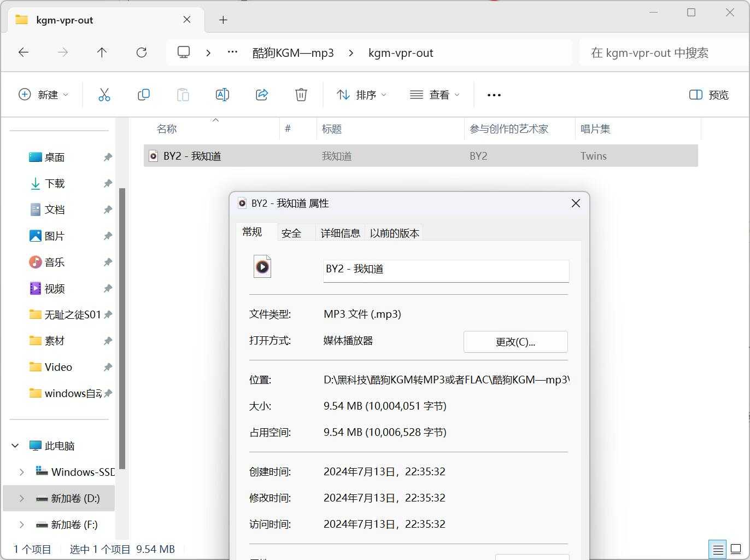The image size is (750, 560).
Task: Switch to the 常规 tab
Action: click(x=252, y=232)
